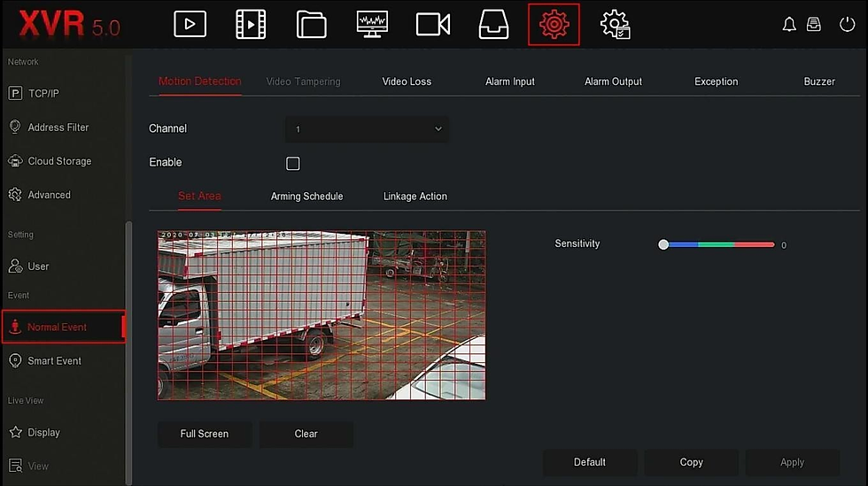868x486 pixels.
Task: Open the monitor waveform icon
Action: pyautogui.click(x=372, y=25)
